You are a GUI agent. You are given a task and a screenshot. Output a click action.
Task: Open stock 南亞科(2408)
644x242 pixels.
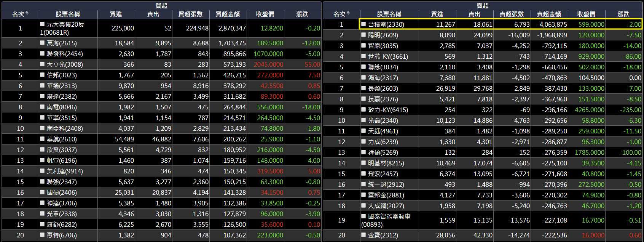click(x=65, y=128)
